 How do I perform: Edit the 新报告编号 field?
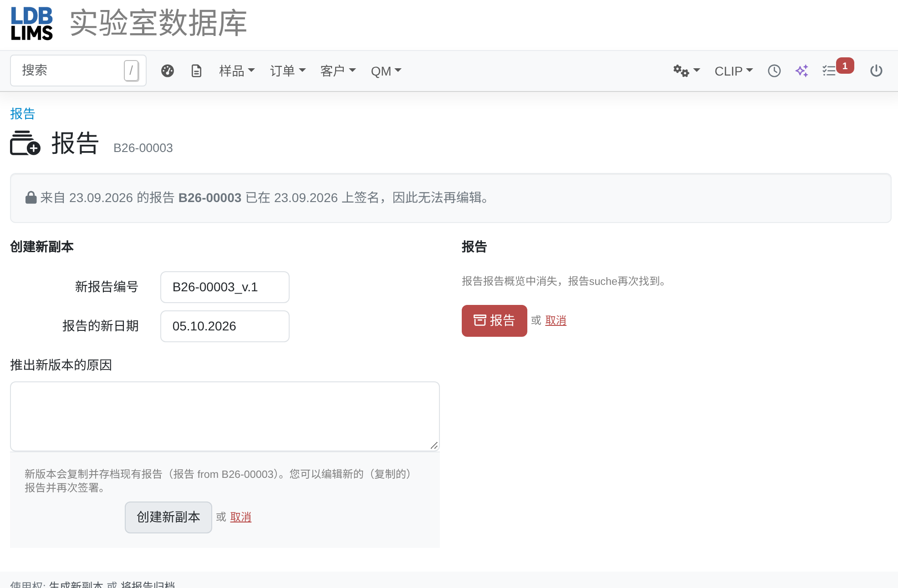click(225, 287)
